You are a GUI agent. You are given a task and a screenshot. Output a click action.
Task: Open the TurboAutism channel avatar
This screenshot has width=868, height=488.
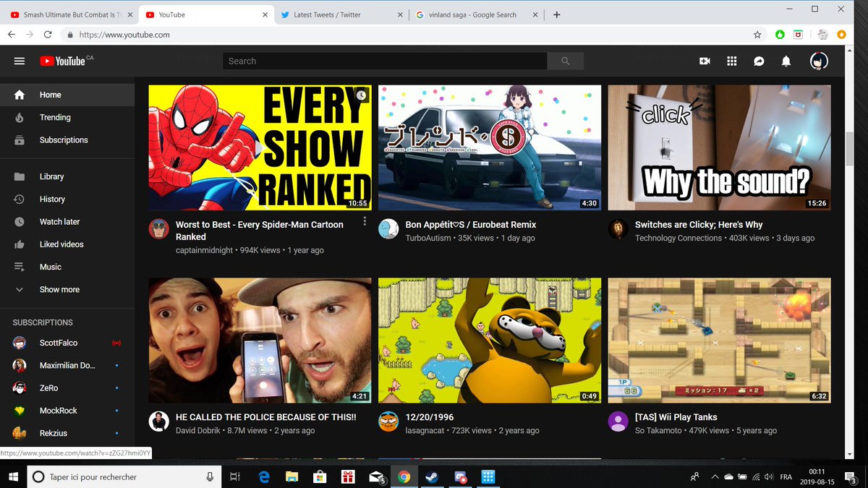pos(388,229)
